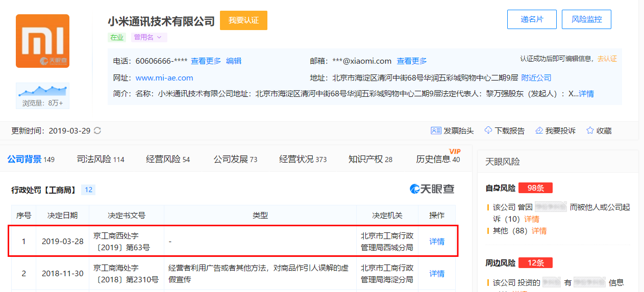Click 北京市工商行政管理局海淀分局 cell
Viewport: 644px width, 292px height.
[x=387, y=274]
